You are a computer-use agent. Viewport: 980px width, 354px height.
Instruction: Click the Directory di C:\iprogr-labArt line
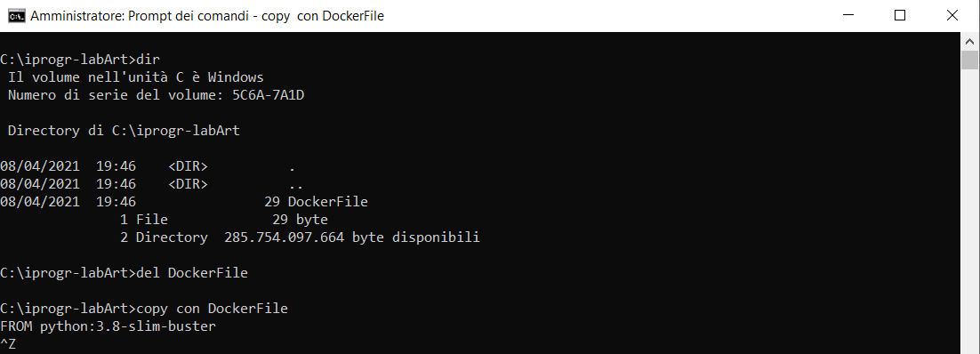[124, 131]
